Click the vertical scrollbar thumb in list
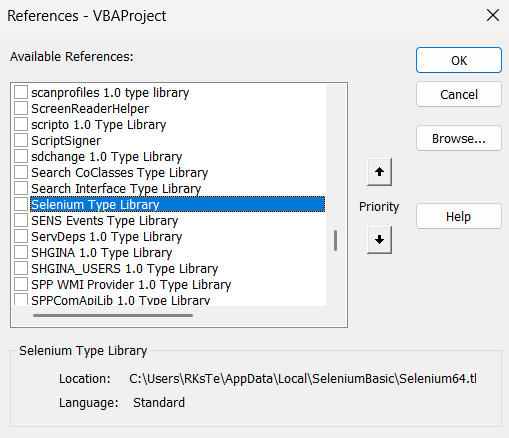Image resolution: width=509 pixels, height=438 pixels. click(335, 240)
